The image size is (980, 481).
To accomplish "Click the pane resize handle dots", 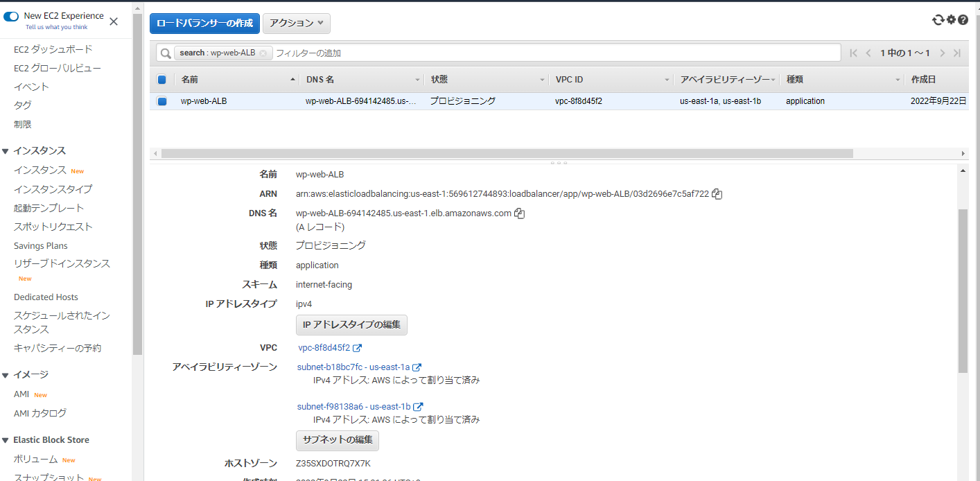I will tap(559, 163).
